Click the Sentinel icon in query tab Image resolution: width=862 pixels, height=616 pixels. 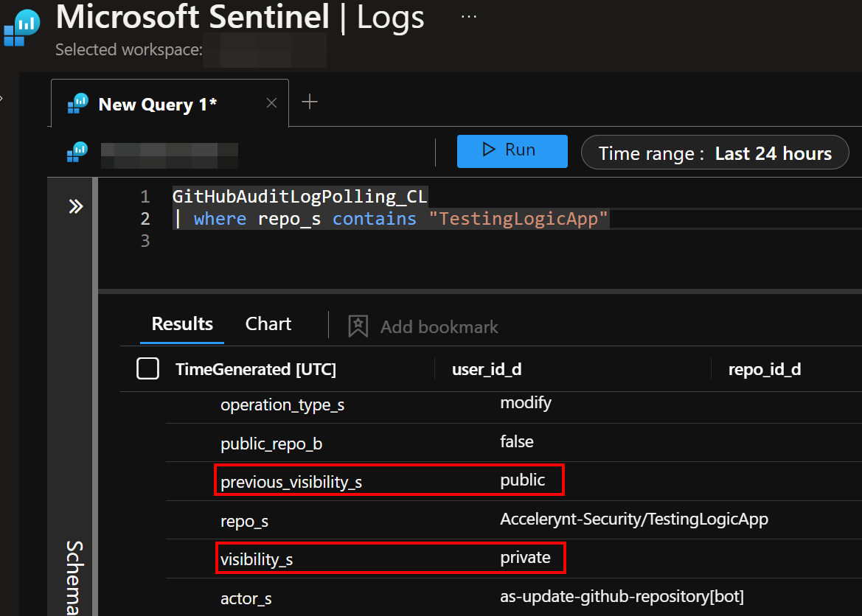click(77, 103)
